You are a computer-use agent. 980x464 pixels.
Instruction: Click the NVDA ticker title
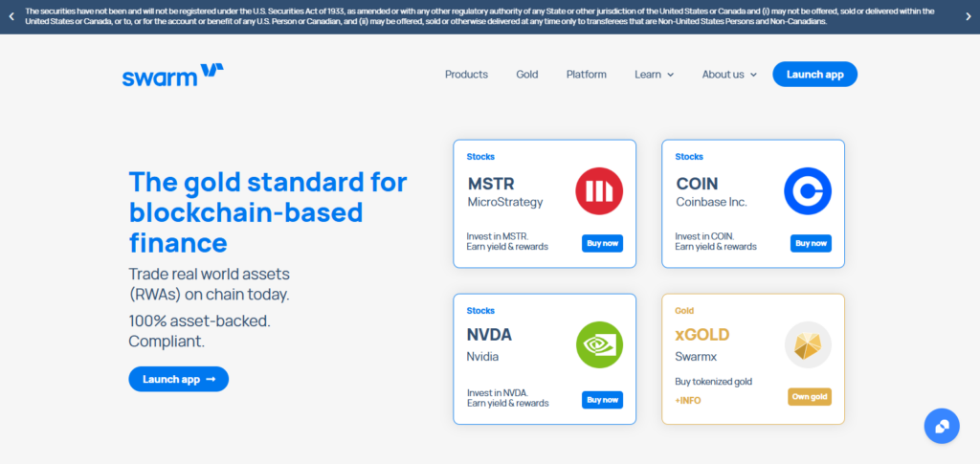pyautogui.click(x=489, y=335)
